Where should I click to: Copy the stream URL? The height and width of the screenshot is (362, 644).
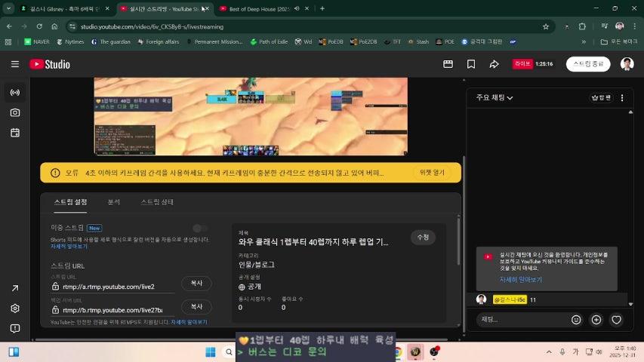click(197, 284)
